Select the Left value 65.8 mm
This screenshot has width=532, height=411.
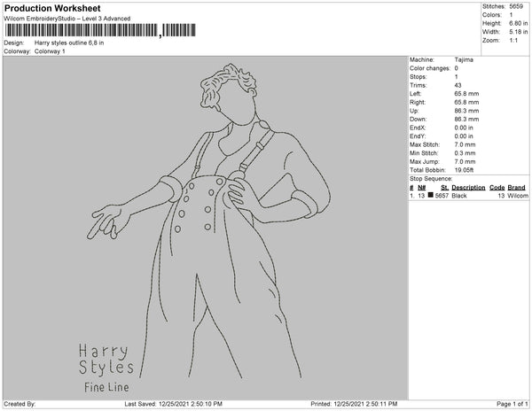click(x=466, y=94)
